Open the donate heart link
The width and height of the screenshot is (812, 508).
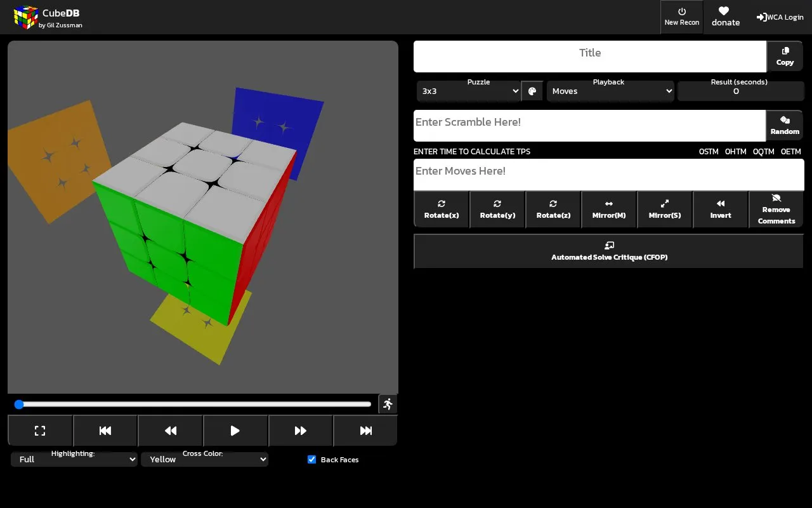tap(726, 17)
